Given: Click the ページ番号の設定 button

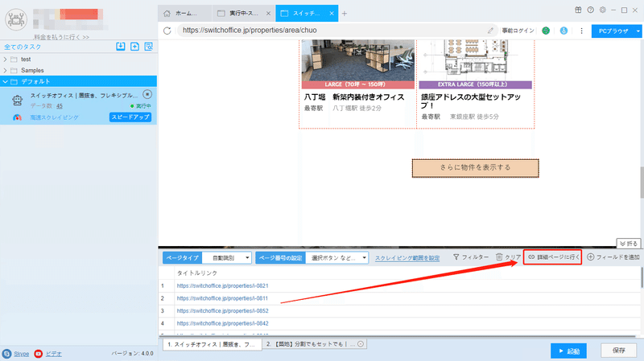Looking at the screenshot, I should pyautogui.click(x=280, y=257).
